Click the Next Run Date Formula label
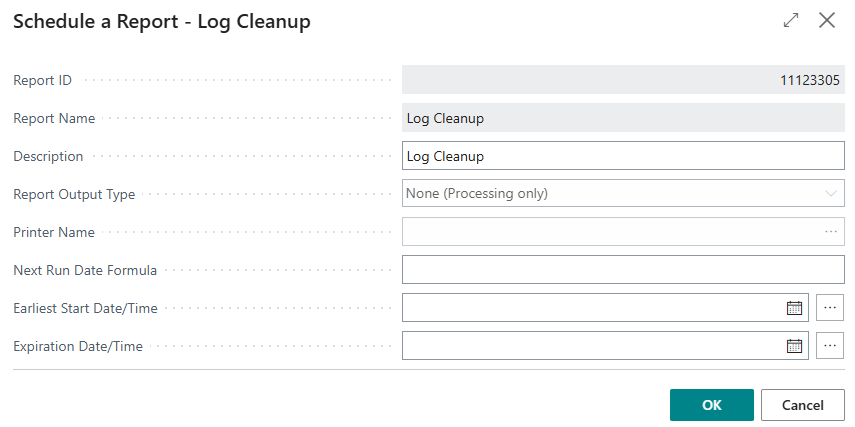This screenshot has height=427, width=855. point(85,271)
